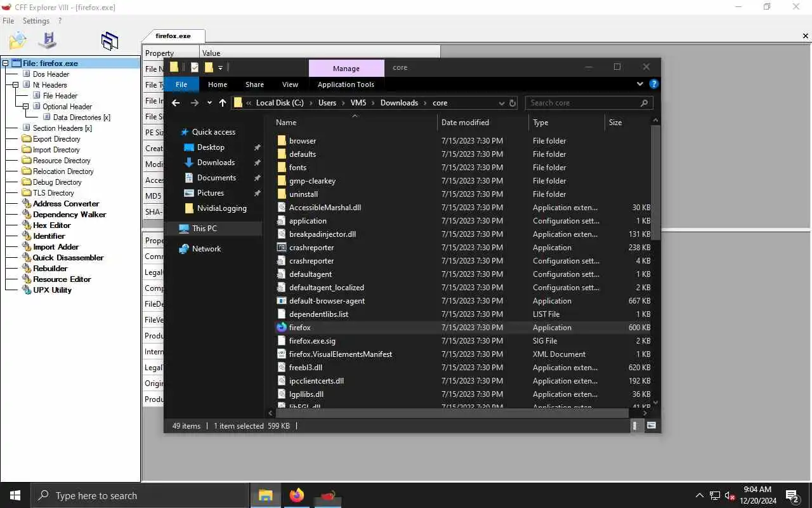Open Firefox from the Windows taskbar

297,495
